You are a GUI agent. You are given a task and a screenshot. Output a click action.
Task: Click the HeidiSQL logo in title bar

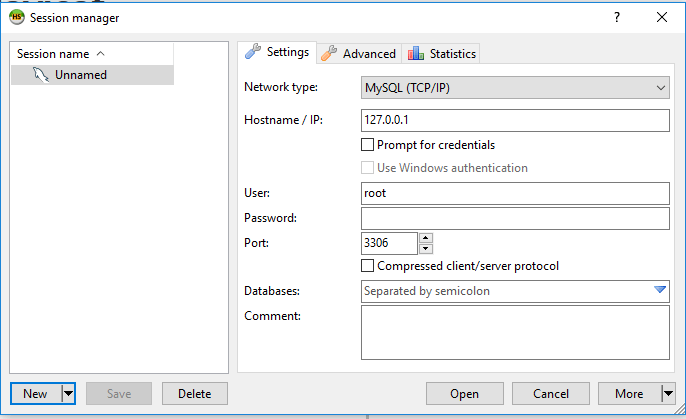[x=17, y=17]
